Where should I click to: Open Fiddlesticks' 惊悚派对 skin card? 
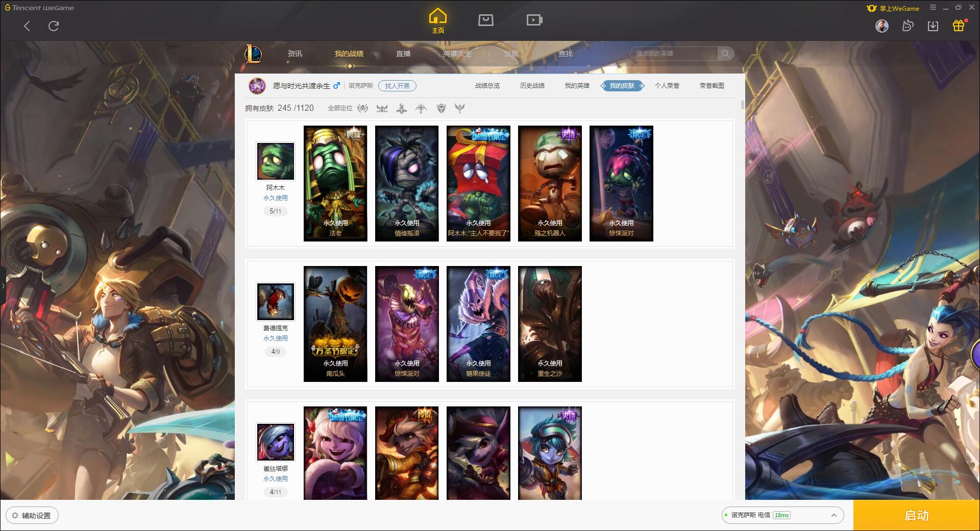click(x=407, y=324)
